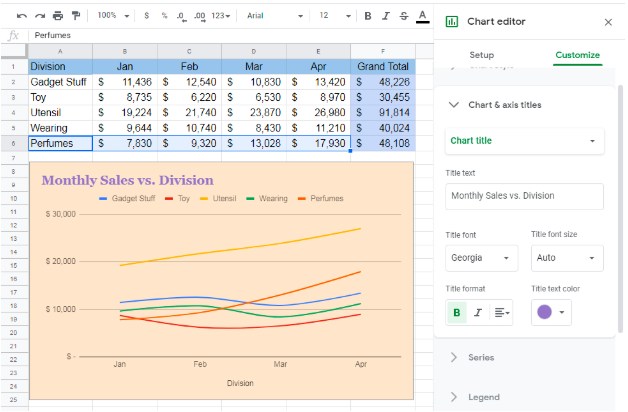Image resolution: width=628 pixels, height=412 pixels.
Task: Select column A header
Action: (60, 51)
